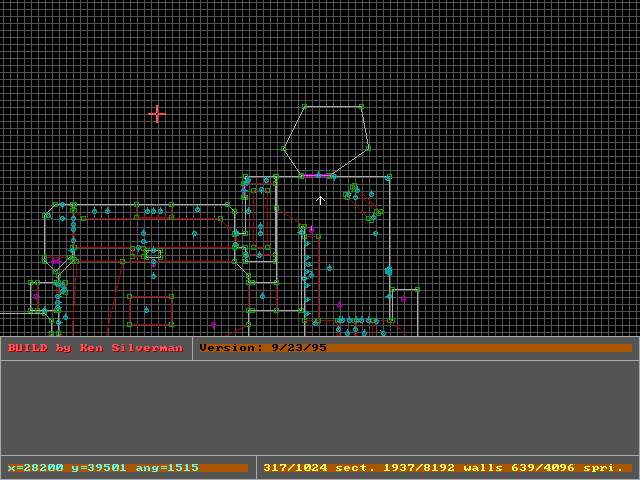Select the pentagon's rightmost side vertex
This screenshot has height=480, width=640.
(368, 148)
